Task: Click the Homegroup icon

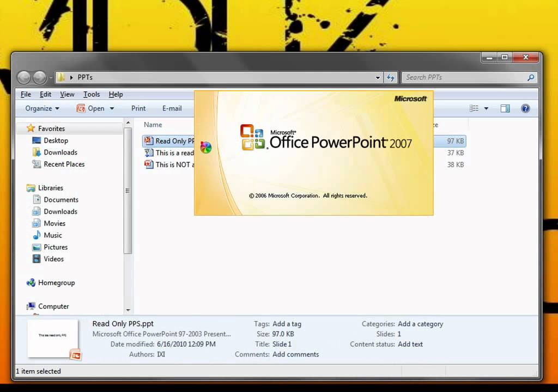Action: pos(31,283)
